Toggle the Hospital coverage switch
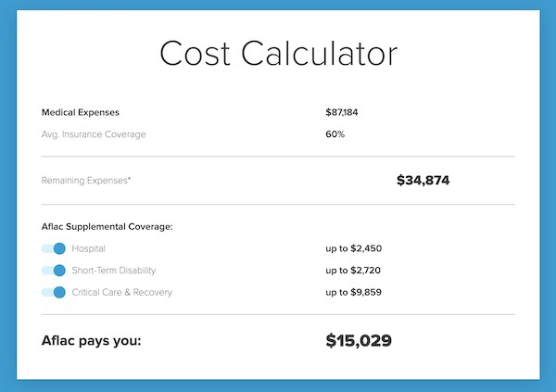The width and height of the screenshot is (556, 392). pos(54,248)
